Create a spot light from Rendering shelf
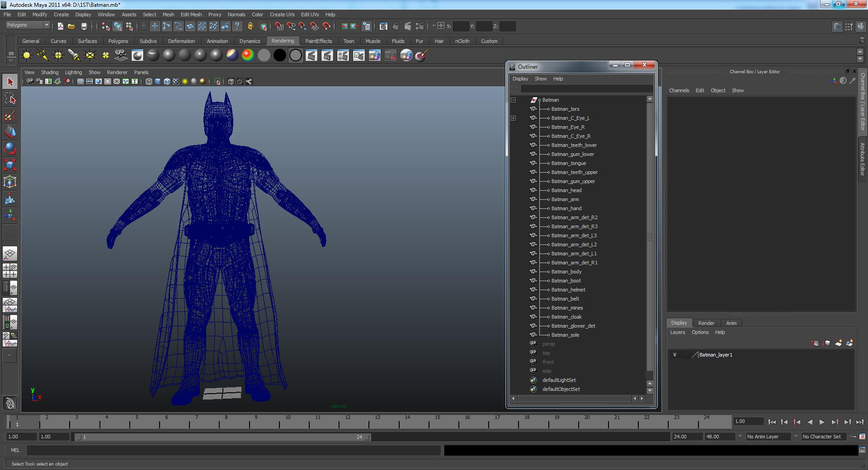The height and width of the screenshot is (470, 868). pos(74,55)
